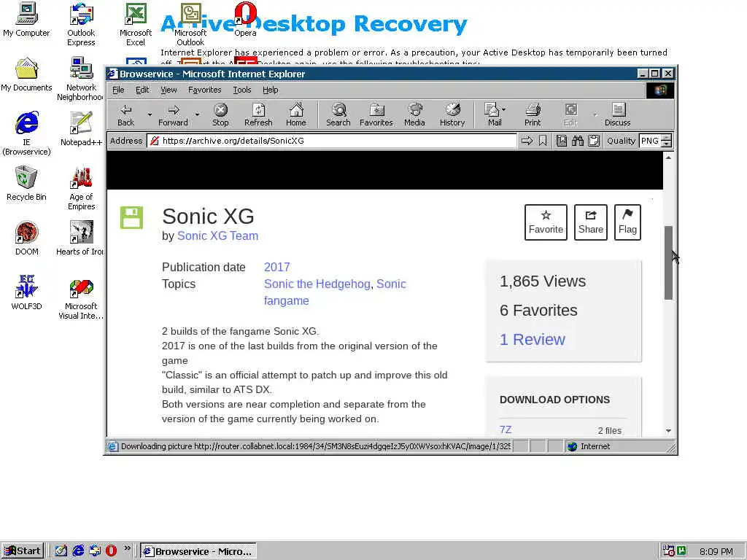Open the Favorites menu
This screenshot has width=747, height=560.
point(204,90)
